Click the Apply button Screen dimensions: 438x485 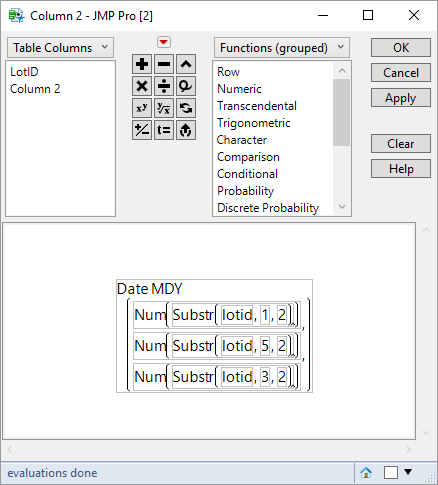click(401, 98)
